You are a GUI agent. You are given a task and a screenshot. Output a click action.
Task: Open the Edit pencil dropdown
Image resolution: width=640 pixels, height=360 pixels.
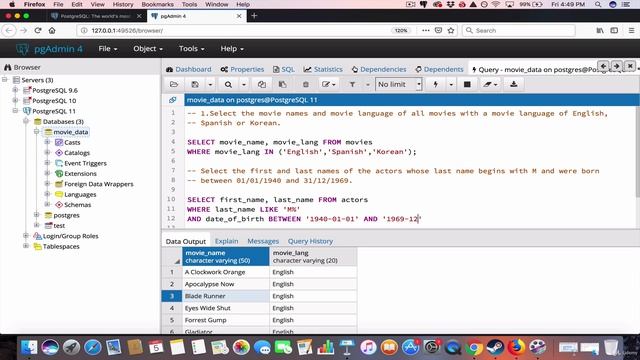(x=328, y=84)
